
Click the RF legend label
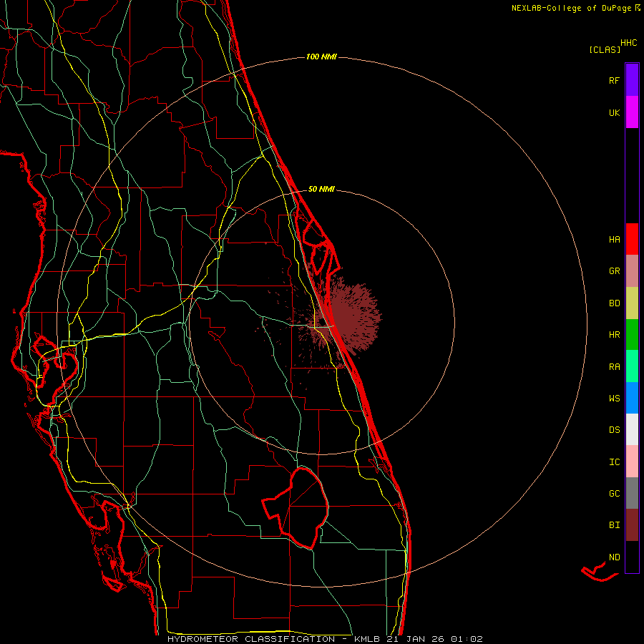coord(614,80)
